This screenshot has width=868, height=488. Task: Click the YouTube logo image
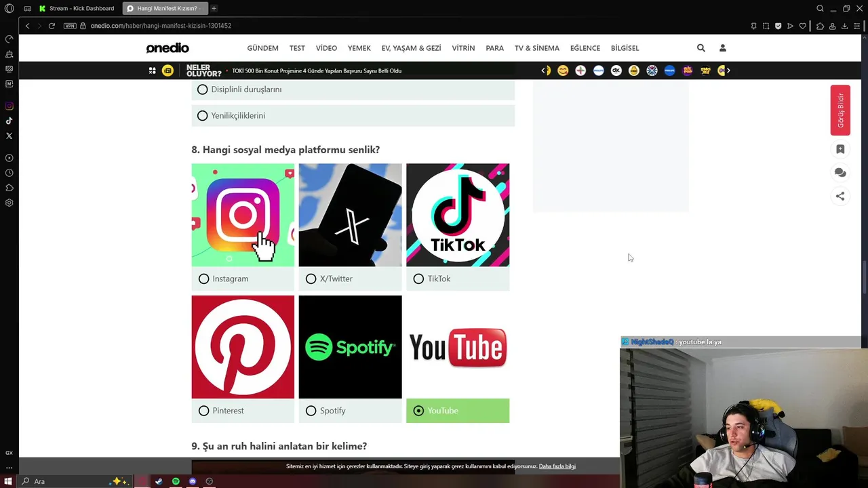(x=458, y=347)
